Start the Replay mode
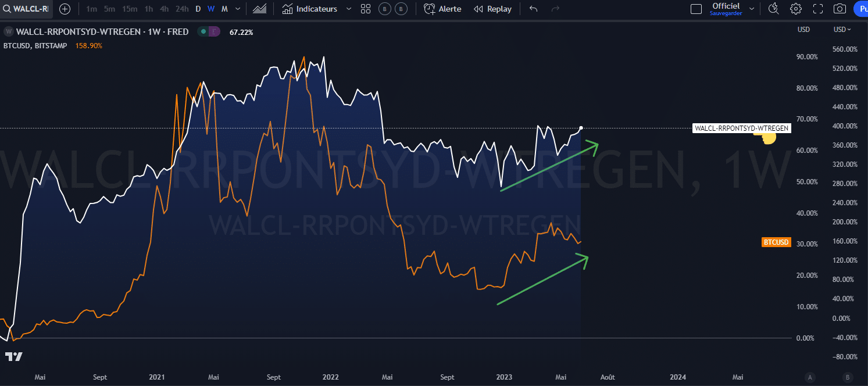 click(x=493, y=9)
